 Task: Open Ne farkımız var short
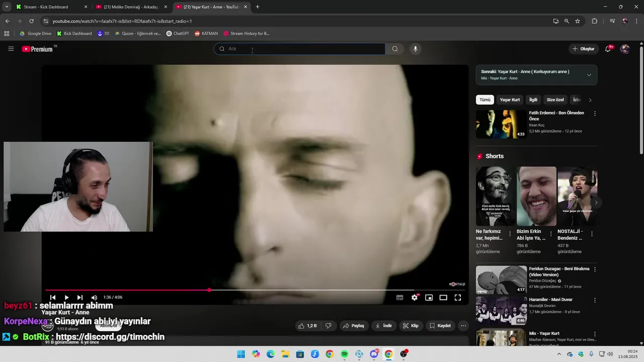(x=495, y=196)
